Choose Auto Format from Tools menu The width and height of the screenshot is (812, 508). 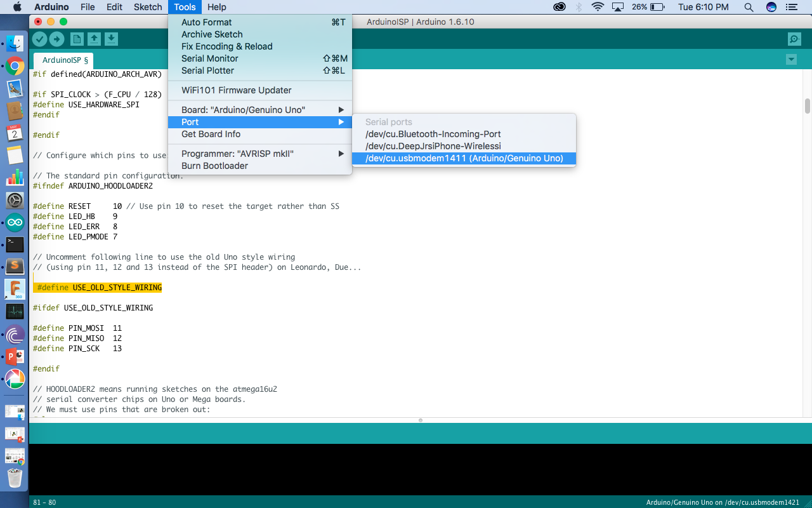(x=260, y=22)
